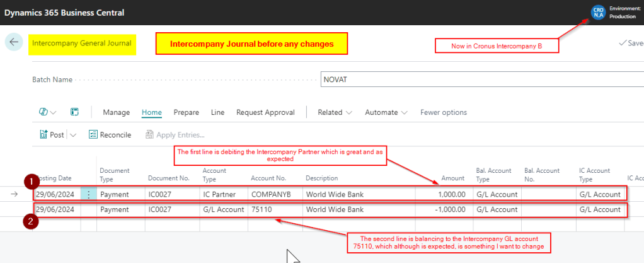Switch to the Manage tab
This screenshot has width=644, height=263.
116,112
